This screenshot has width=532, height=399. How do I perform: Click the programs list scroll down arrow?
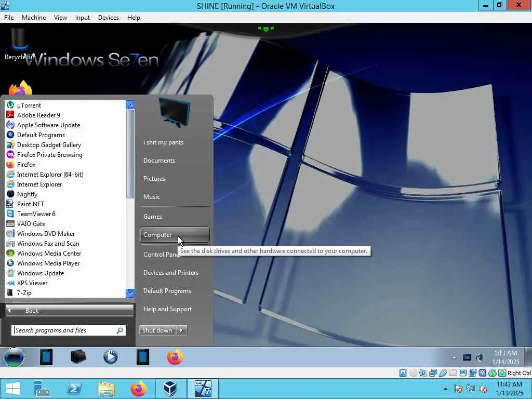click(x=130, y=293)
